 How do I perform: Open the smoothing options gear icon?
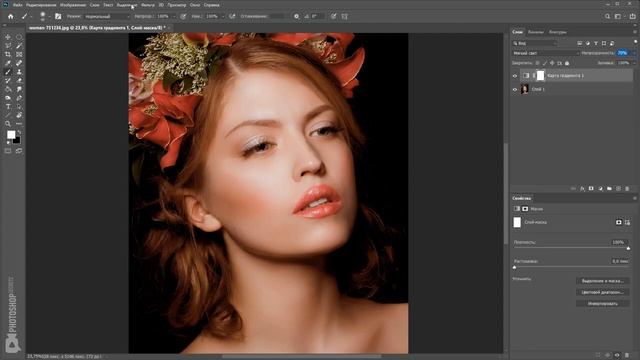pyautogui.click(x=296, y=16)
